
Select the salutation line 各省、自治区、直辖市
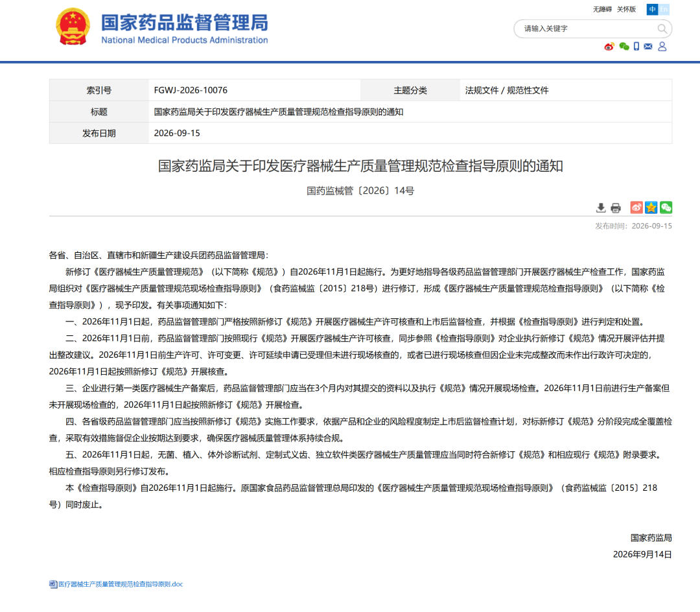coord(159,255)
